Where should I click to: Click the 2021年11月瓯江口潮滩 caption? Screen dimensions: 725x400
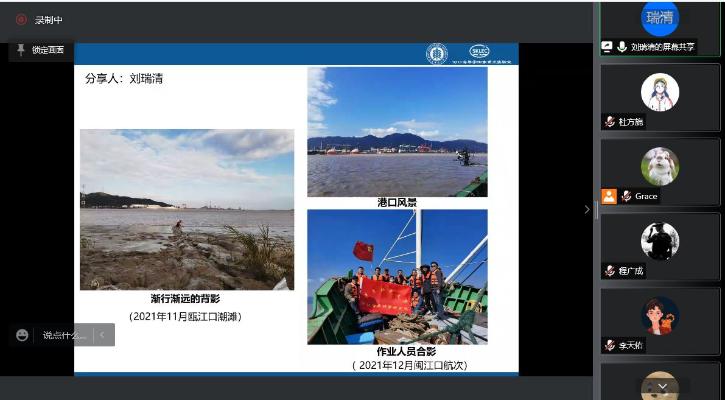185,317
